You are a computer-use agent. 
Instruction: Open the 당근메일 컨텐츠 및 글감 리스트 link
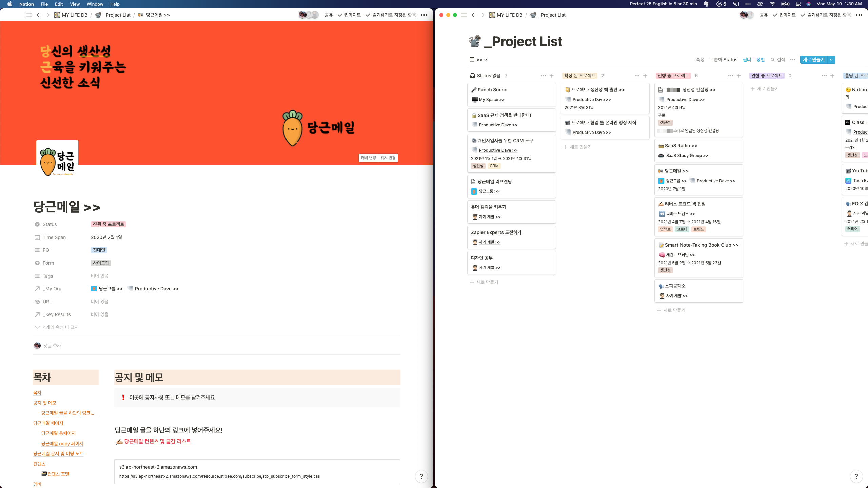point(157,441)
